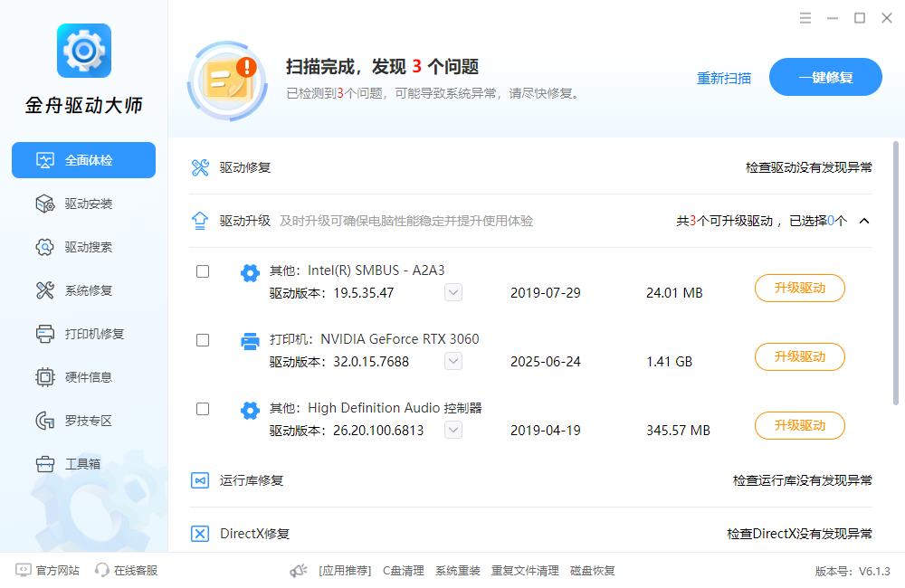Open the 系统重装 link
The image size is (905, 588).
pyautogui.click(x=458, y=571)
